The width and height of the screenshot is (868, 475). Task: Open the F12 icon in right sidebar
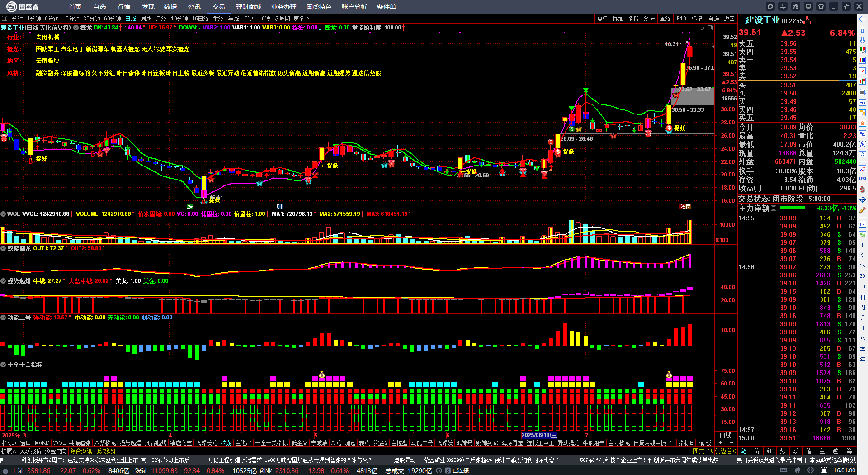863,134
